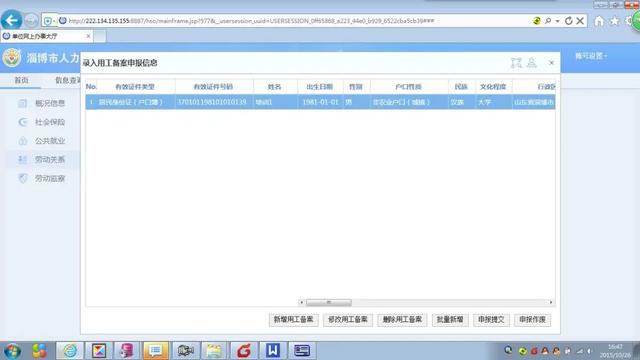Click the No. column header
This screenshot has width=640, height=360.
91,87
